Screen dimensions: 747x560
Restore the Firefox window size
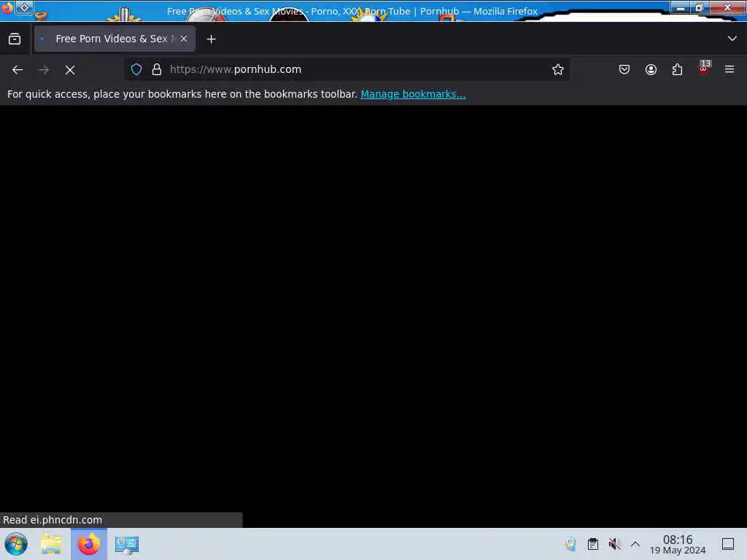tap(700, 7)
